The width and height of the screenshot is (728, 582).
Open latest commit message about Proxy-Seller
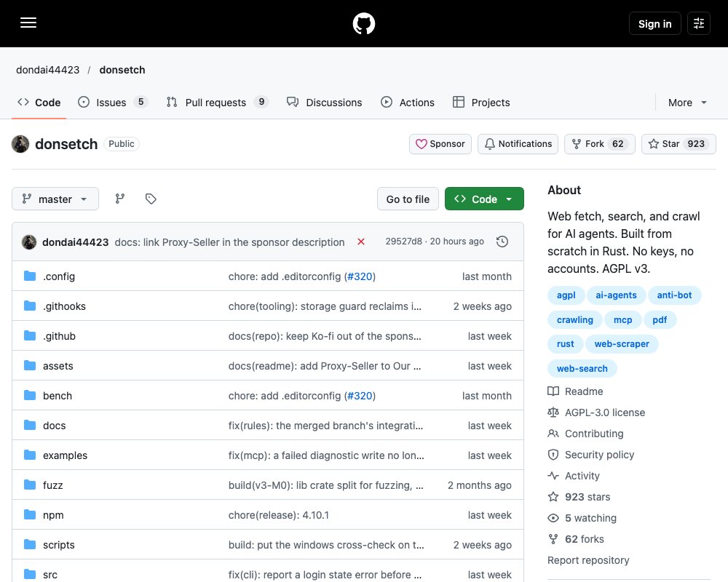pos(229,242)
